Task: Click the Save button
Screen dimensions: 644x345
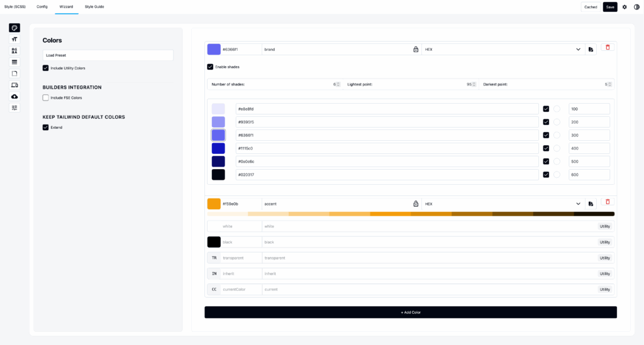Action: [x=610, y=7]
